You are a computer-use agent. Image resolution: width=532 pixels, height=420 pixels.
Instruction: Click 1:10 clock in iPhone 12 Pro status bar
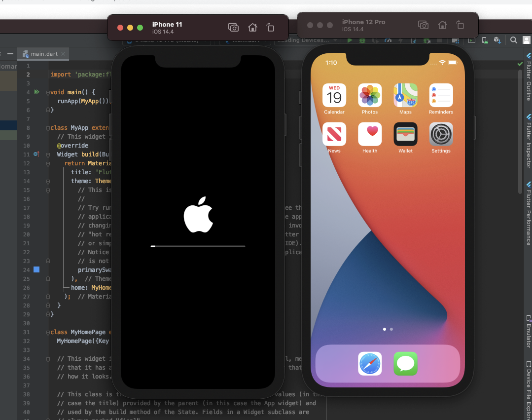[x=331, y=63]
